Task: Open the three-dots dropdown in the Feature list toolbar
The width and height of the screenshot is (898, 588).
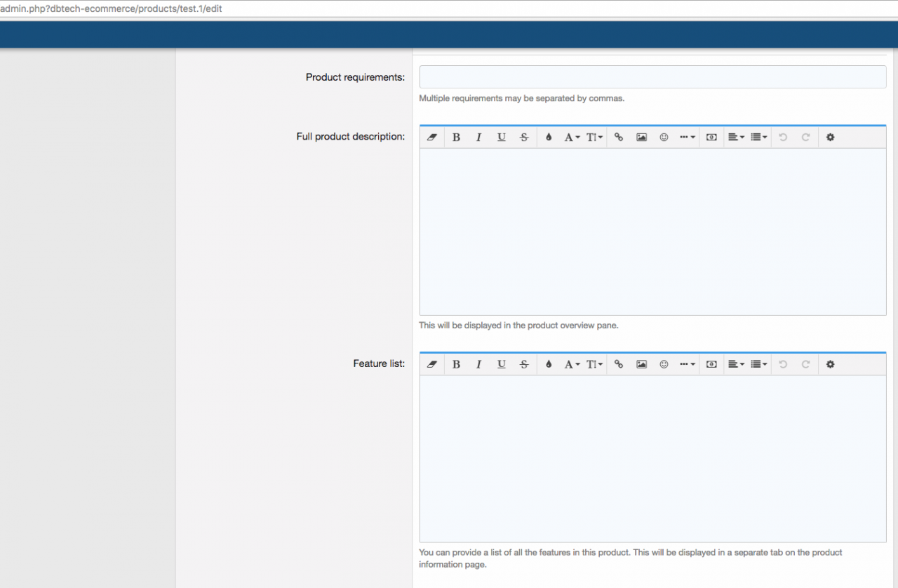Action: coord(687,364)
